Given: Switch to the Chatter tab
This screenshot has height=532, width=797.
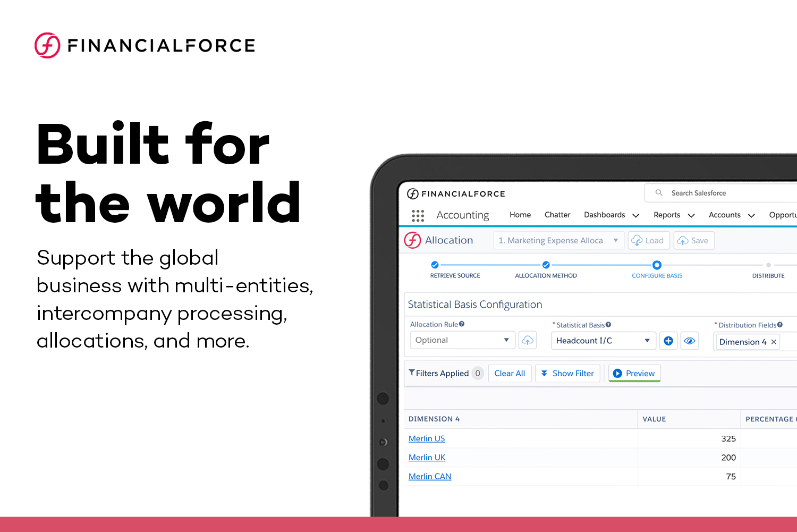Looking at the screenshot, I should pos(557,215).
